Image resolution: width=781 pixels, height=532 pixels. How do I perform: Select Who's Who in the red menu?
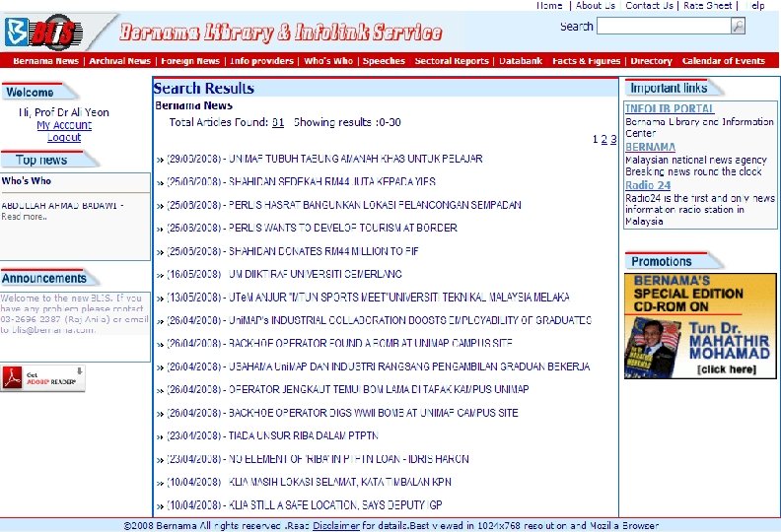click(328, 61)
